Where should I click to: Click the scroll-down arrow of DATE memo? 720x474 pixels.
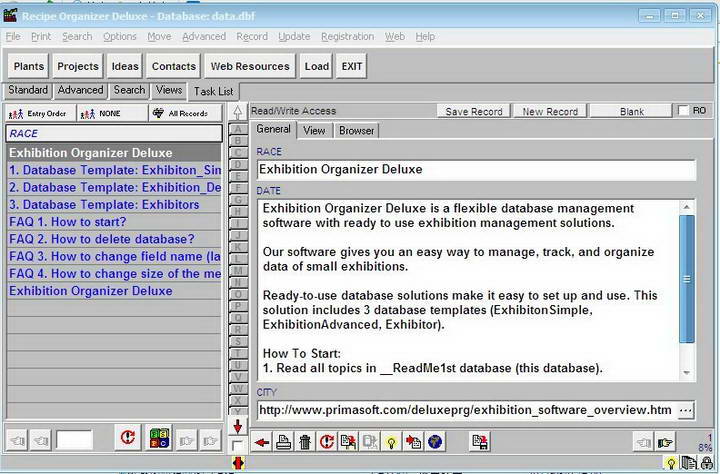(686, 373)
